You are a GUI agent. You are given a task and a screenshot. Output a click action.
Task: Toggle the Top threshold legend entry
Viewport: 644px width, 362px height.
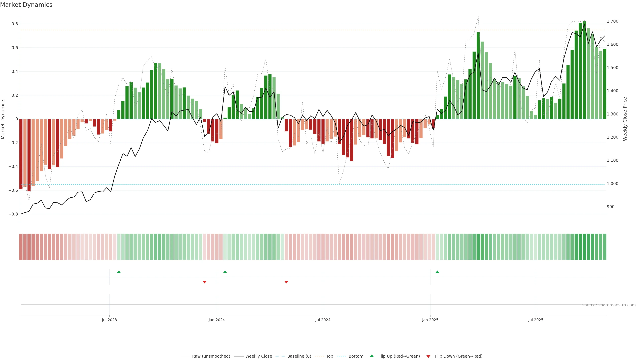pyautogui.click(x=330, y=356)
